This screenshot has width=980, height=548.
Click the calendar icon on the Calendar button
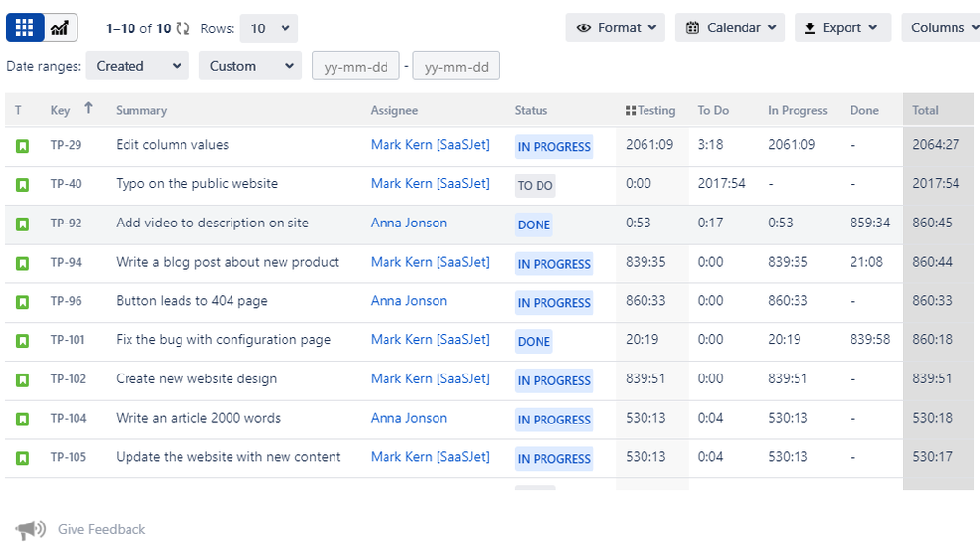pos(693,28)
